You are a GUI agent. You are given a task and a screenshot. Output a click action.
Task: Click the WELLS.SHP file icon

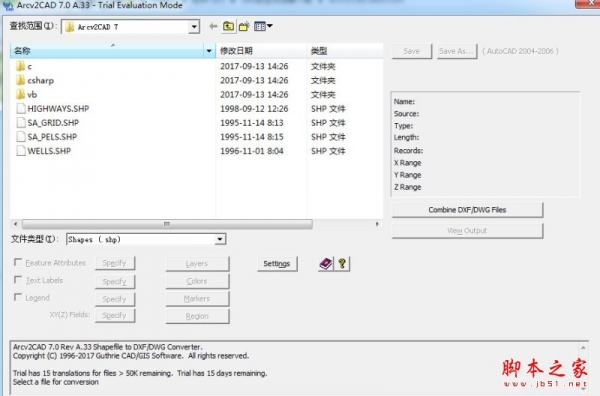[21, 150]
